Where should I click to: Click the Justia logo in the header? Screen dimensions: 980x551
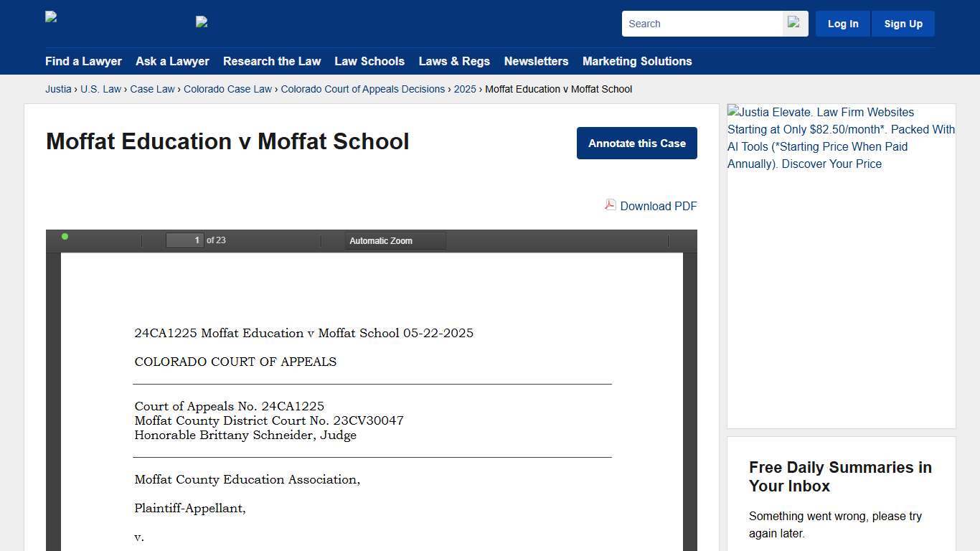click(50, 16)
